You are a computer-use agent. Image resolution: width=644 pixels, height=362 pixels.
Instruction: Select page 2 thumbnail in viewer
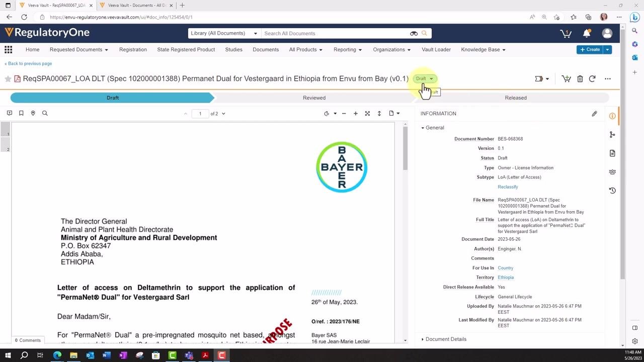5,145
